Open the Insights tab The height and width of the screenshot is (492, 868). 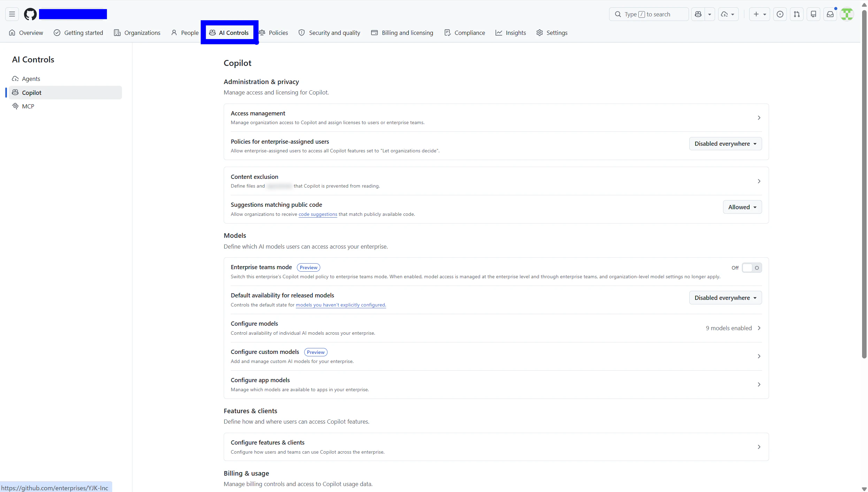pyautogui.click(x=511, y=33)
